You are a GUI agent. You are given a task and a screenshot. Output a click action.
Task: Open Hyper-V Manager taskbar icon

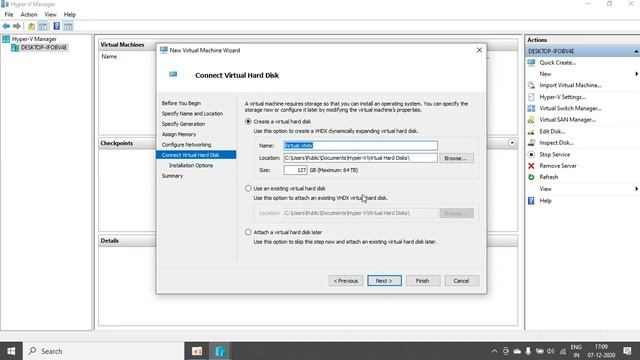pos(220,351)
